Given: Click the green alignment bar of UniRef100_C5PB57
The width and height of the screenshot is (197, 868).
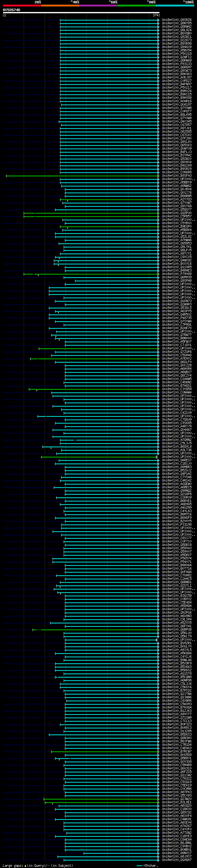Looking at the screenshot, I should (92, 216).
